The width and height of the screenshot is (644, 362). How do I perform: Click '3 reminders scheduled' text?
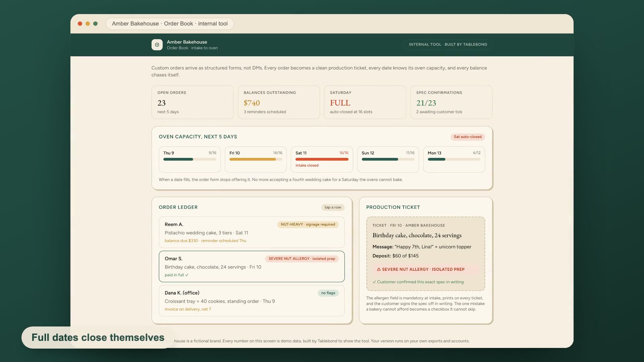tap(265, 112)
